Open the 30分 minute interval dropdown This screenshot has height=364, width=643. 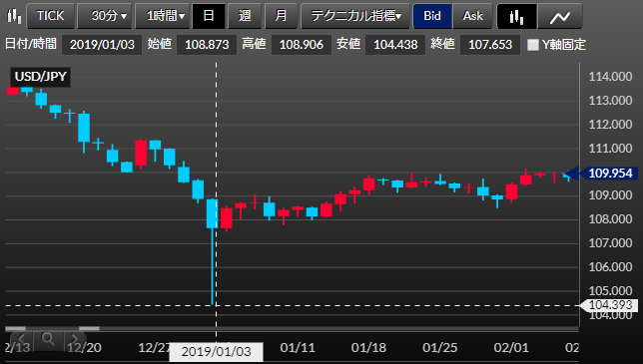pos(105,16)
